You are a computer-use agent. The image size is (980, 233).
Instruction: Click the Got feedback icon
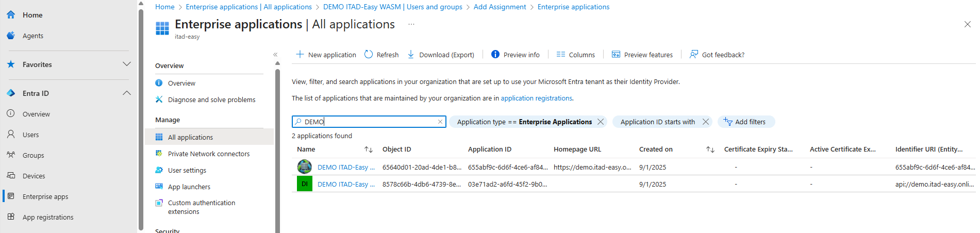coord(694,55)
